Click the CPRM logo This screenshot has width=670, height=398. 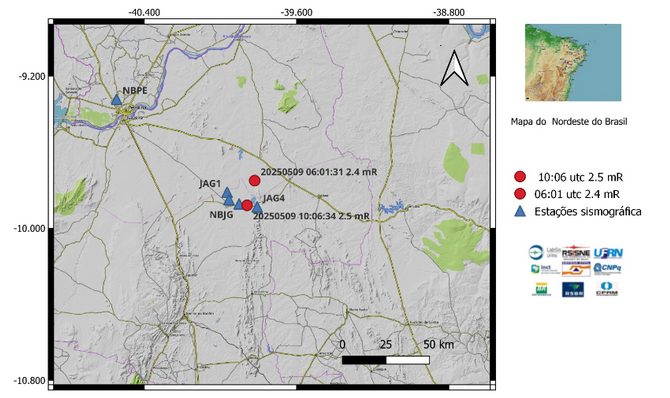click(x=606, y=289)
